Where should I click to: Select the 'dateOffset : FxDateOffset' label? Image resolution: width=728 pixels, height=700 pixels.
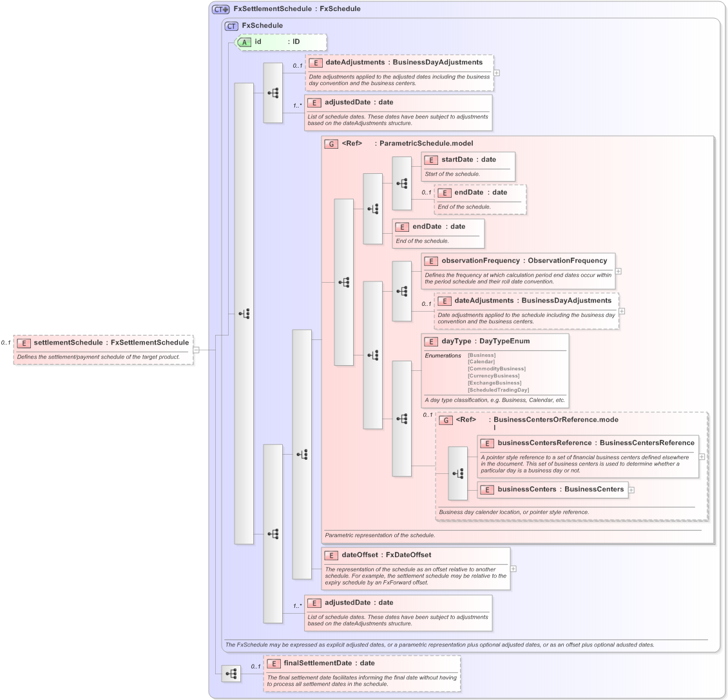(x=387, y=555)
